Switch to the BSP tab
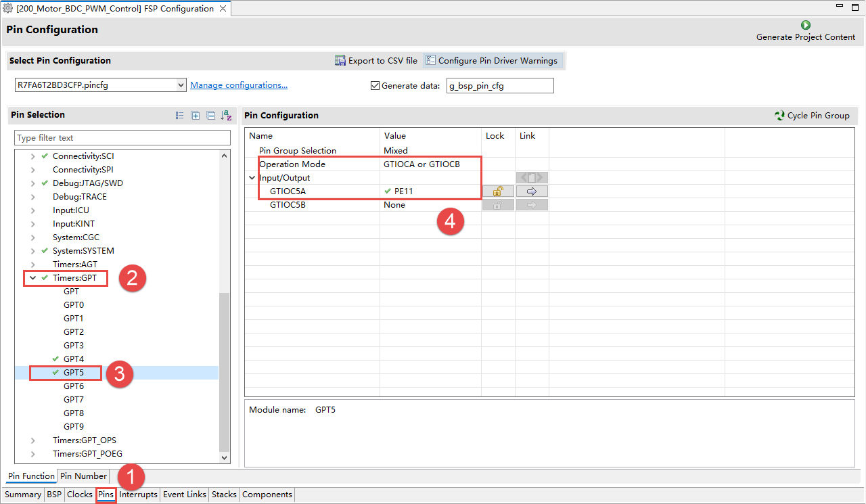The height and width of the screenshot is (504, 866). point(54,495)
